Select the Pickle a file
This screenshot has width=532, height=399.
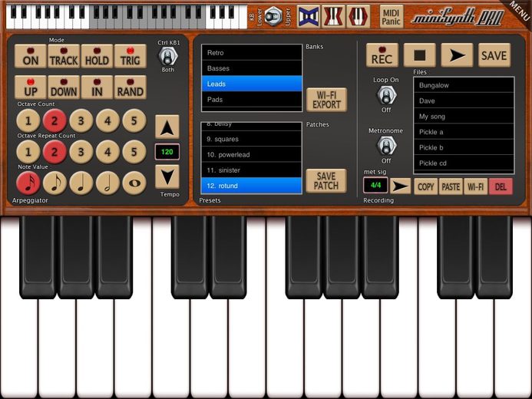(464, 132)
